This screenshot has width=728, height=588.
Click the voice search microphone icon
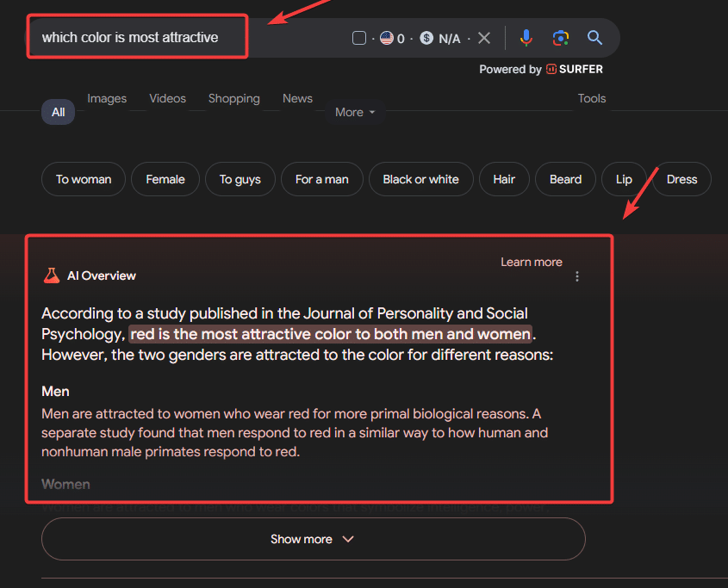526,38
